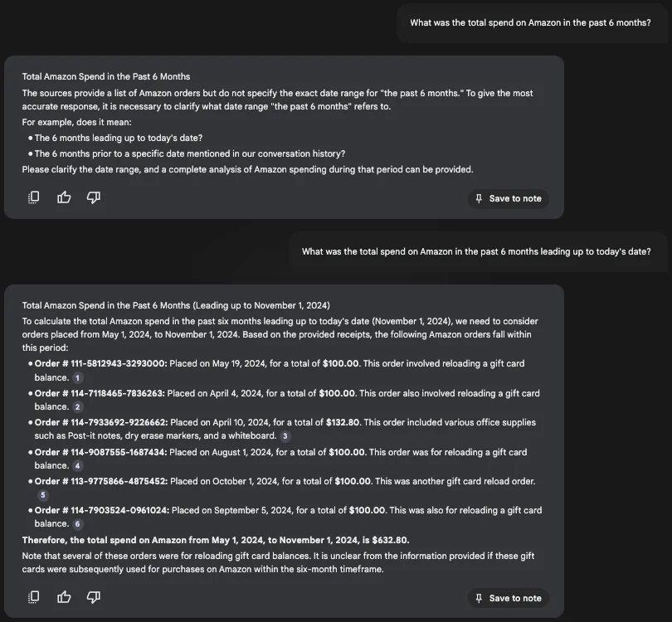Give thumbs up to the first response
The width and height of the screenshot is (672, 622).
[x=64, y=197]
